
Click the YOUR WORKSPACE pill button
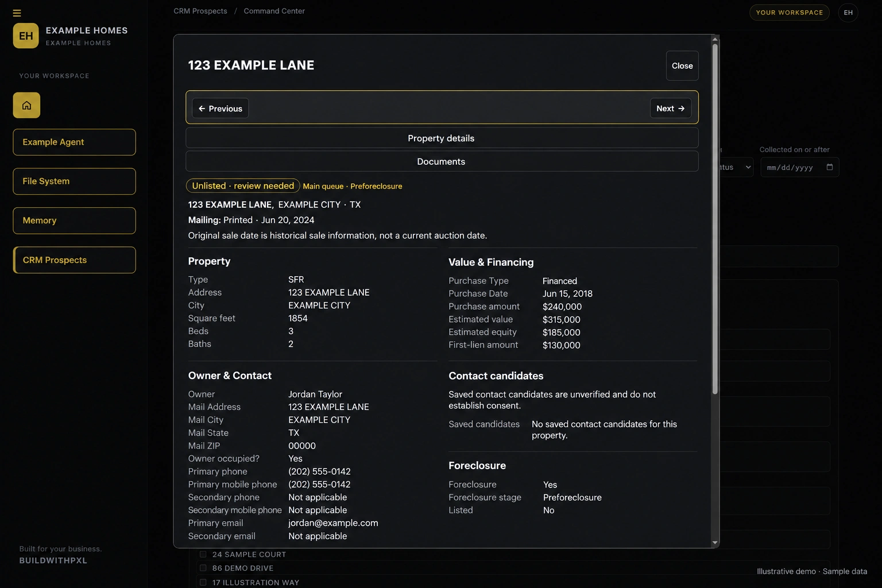click(789, 13)
